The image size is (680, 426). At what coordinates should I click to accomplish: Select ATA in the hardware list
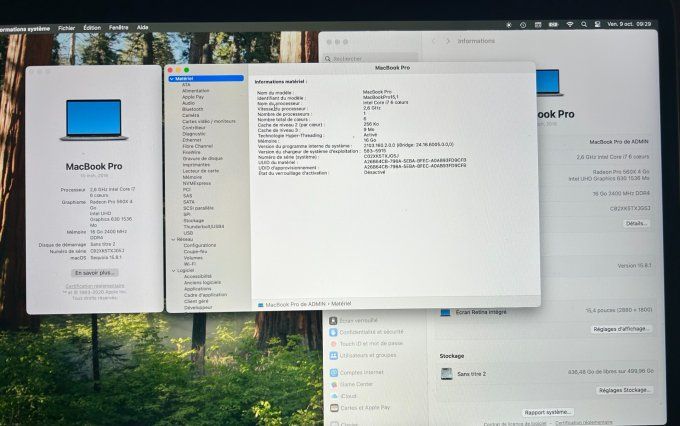click(186, 85)
